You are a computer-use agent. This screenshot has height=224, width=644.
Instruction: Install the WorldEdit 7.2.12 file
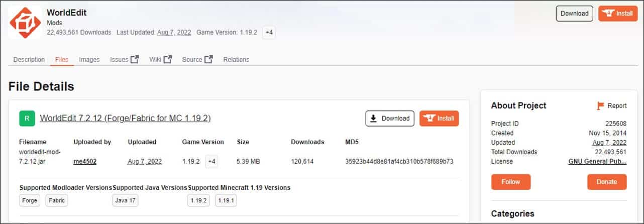pyautogui.click(x=439, y=119)
